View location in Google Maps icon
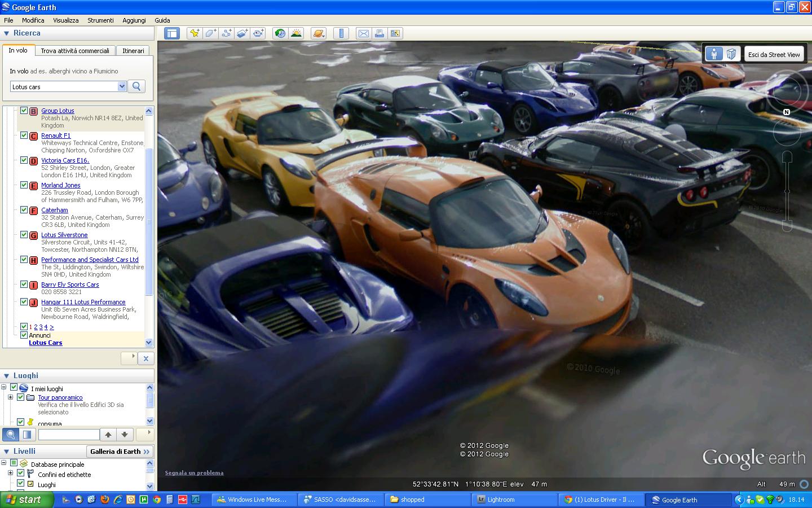The image size is (812, 508). (x=395, y=33)
